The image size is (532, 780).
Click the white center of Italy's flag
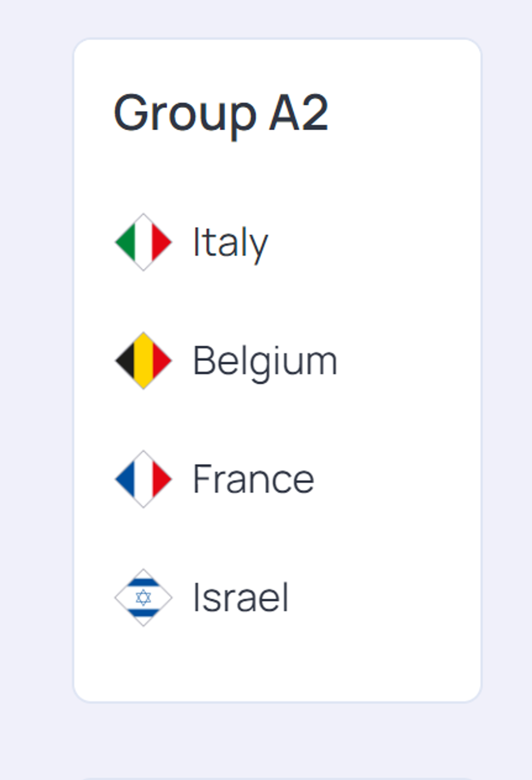(143, 242)
